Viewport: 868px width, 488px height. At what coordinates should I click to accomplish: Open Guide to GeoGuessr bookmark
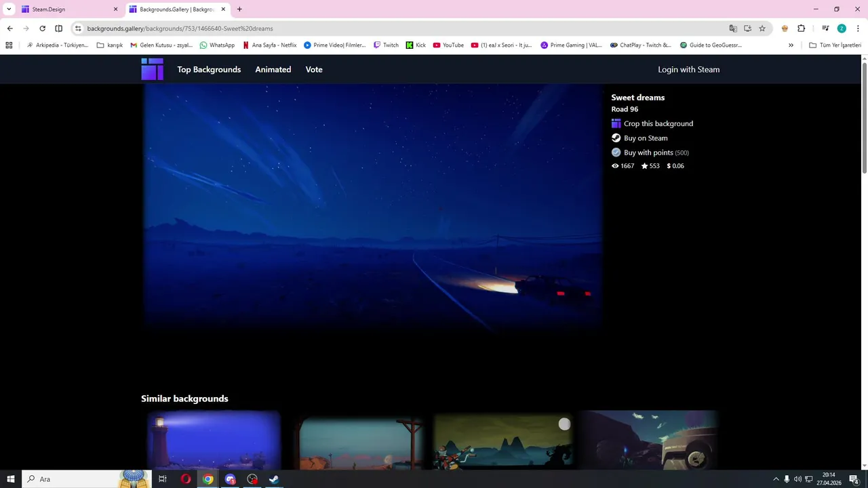710,45
